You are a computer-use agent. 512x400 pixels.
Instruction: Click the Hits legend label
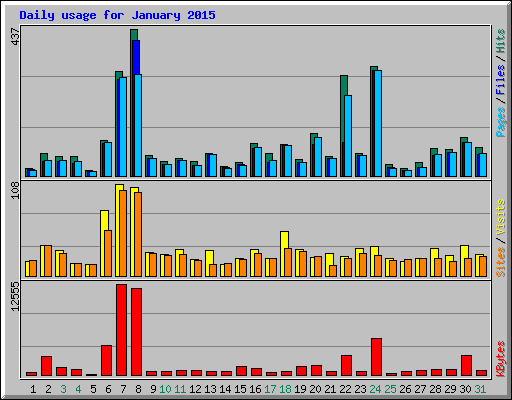(500, 41)
